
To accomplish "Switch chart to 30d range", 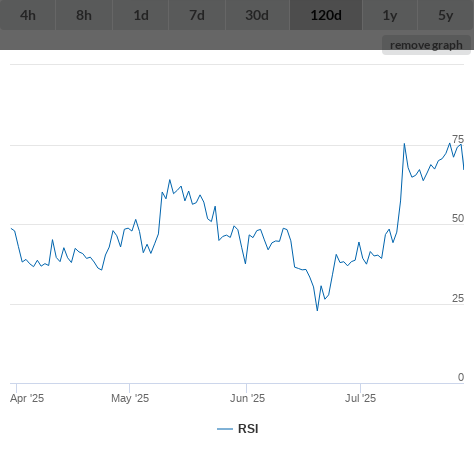I will point(257,15).
